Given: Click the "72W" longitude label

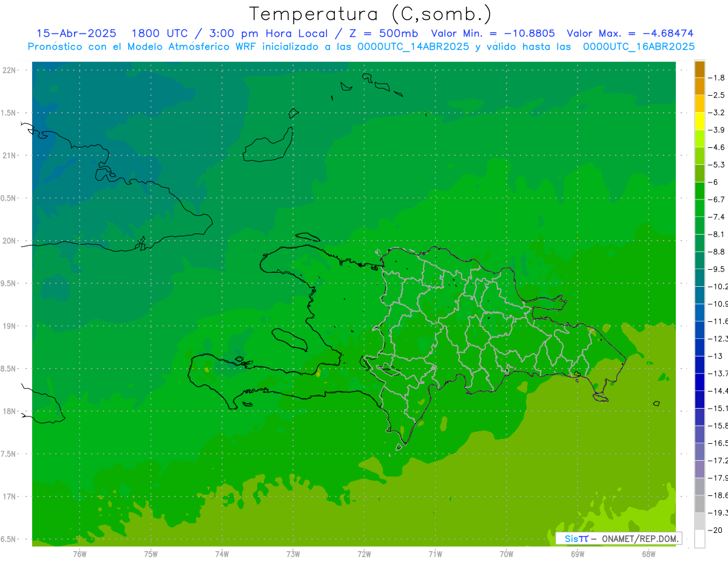Looking at the screenshot, I should [364, 554].
